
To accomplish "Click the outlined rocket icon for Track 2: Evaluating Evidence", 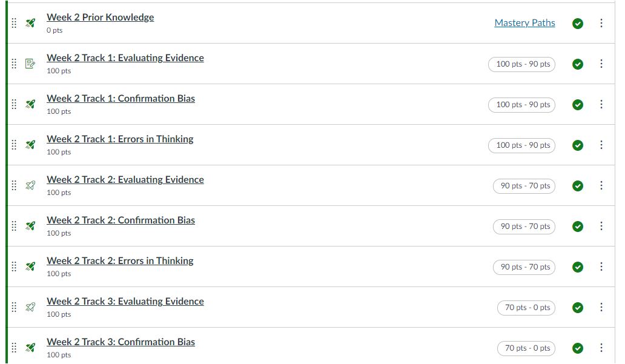I will click(30, 185).
